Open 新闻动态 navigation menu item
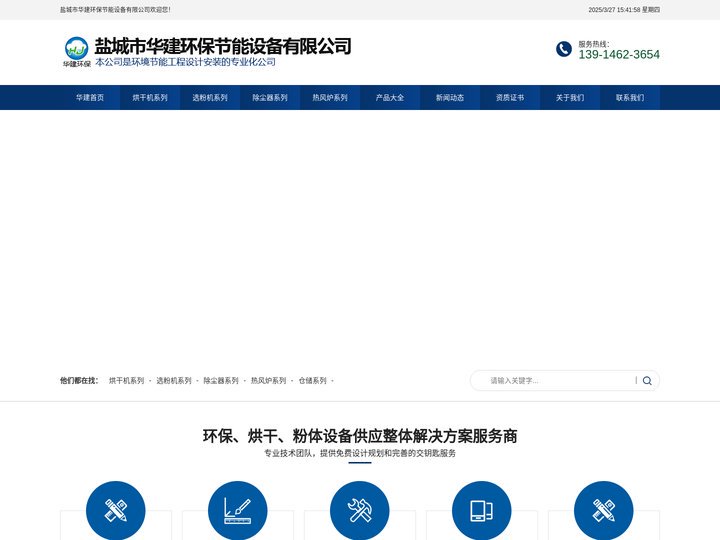Screen dimensions: 720x540 (450, 97)
